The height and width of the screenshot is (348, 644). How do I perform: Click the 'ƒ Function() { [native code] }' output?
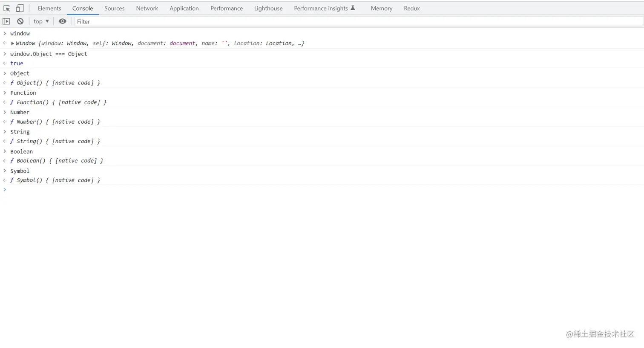58,102
